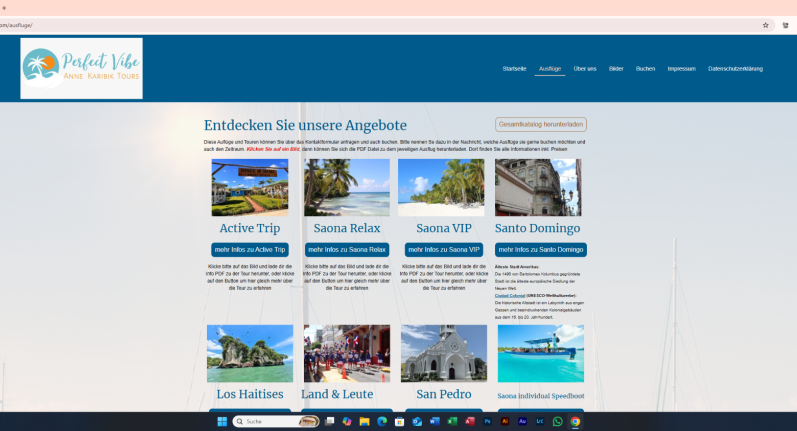Open Excel from the taskbar

pyautogui.click(x=452, y=421)
